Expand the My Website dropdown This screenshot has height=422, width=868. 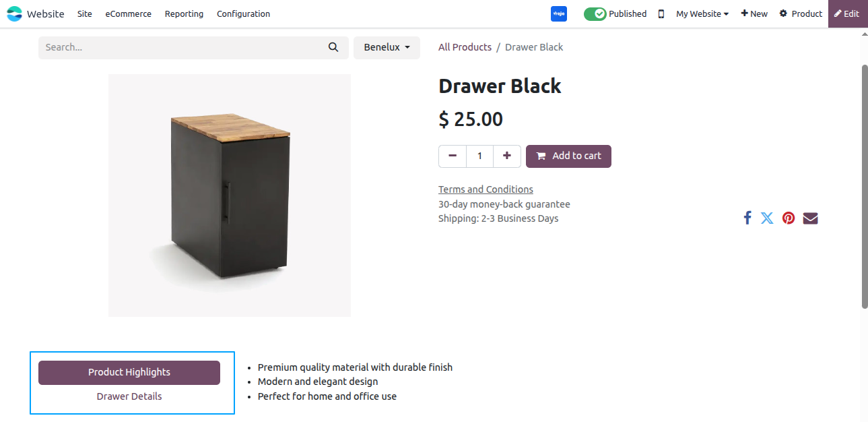click(702, 13)
